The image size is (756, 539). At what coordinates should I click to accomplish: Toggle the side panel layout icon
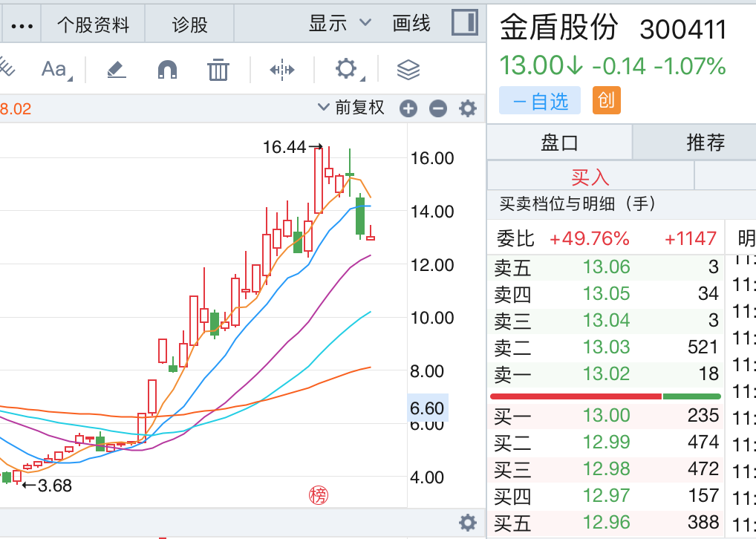pos(465,23)
